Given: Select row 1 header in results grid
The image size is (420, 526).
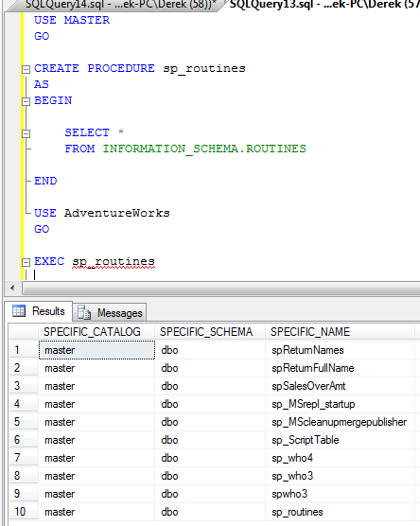Looking at the screenshot, I should click(x=24, y=350).
